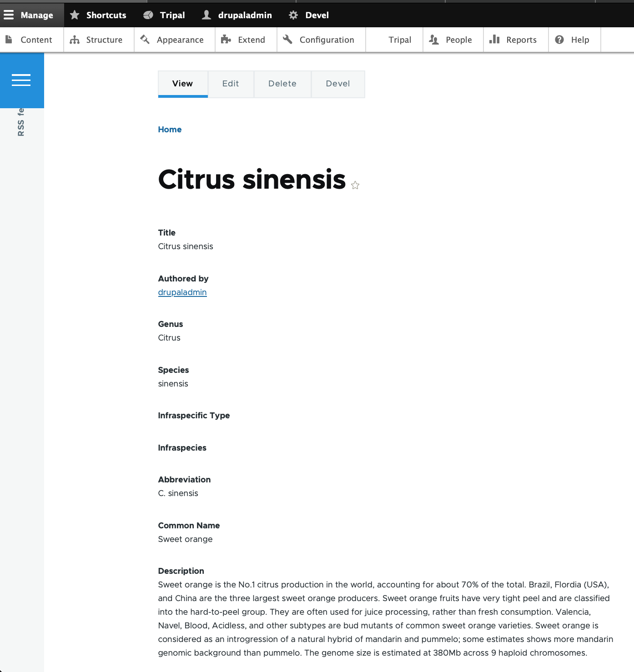Open the Help page
The height and width of the screenshot is (672, 634).
pos(574,40)
